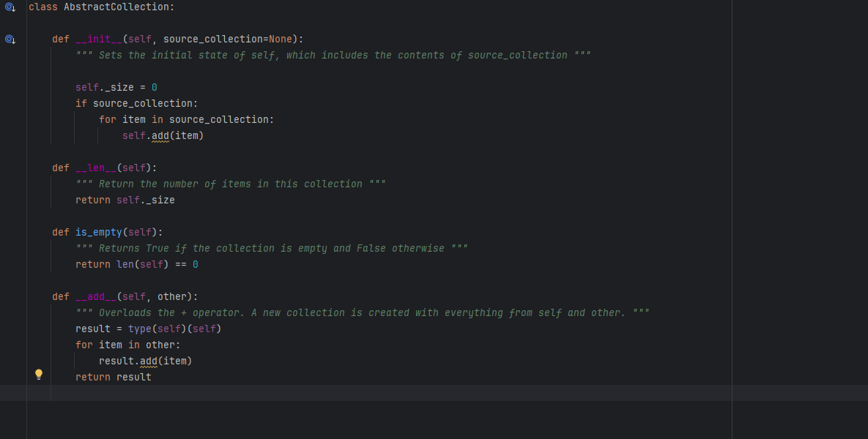Click the underlined add call inside __add__
Screen dimensions: 868x439
click(150, 361)
